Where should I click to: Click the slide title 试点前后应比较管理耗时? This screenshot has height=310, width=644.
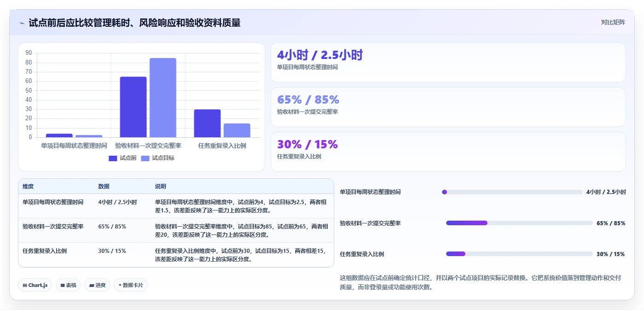click(x=134, y=23)
